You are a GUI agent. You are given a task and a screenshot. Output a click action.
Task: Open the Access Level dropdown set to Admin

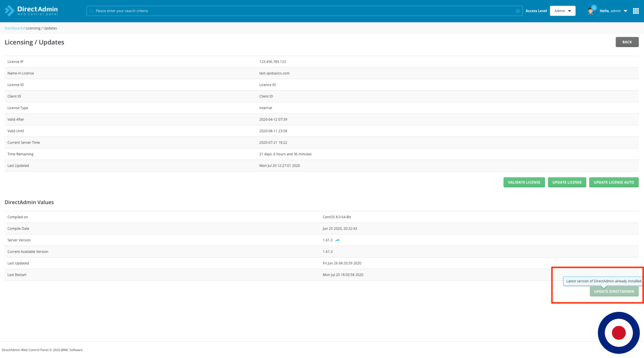point(563,10)
